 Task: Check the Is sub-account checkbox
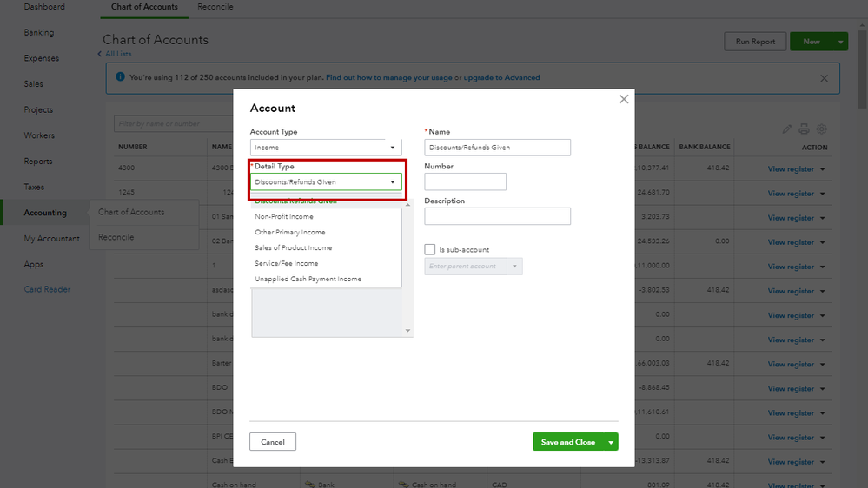[x=430, y=249]
